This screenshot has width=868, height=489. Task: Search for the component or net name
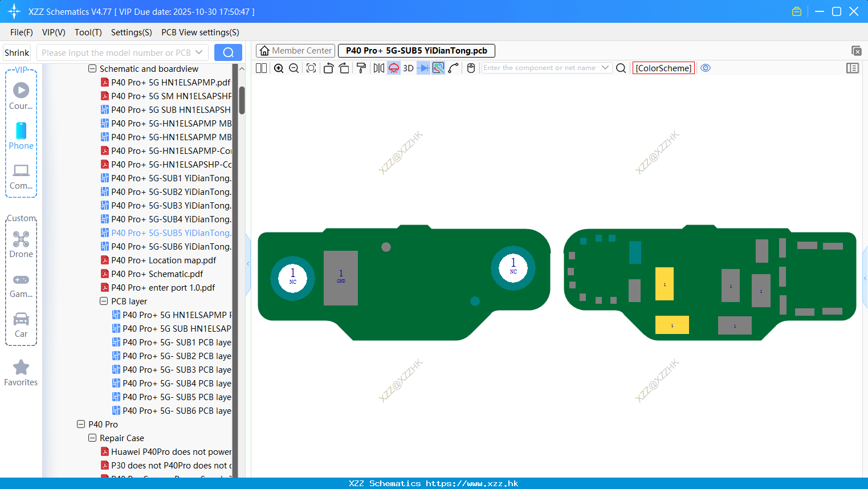(621, 68)
